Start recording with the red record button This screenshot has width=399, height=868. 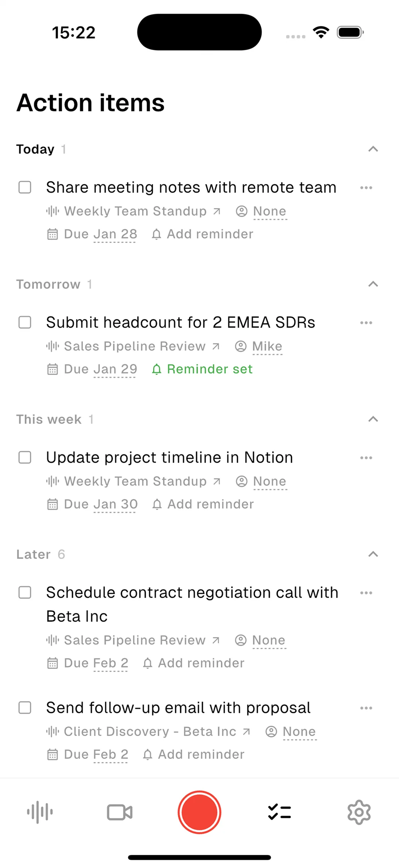coord(199,812)
